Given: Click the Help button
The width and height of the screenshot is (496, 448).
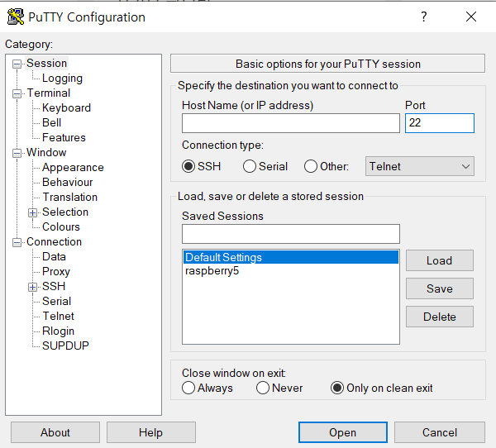Looking at the screenshot, I should click(x=151, y=432).
